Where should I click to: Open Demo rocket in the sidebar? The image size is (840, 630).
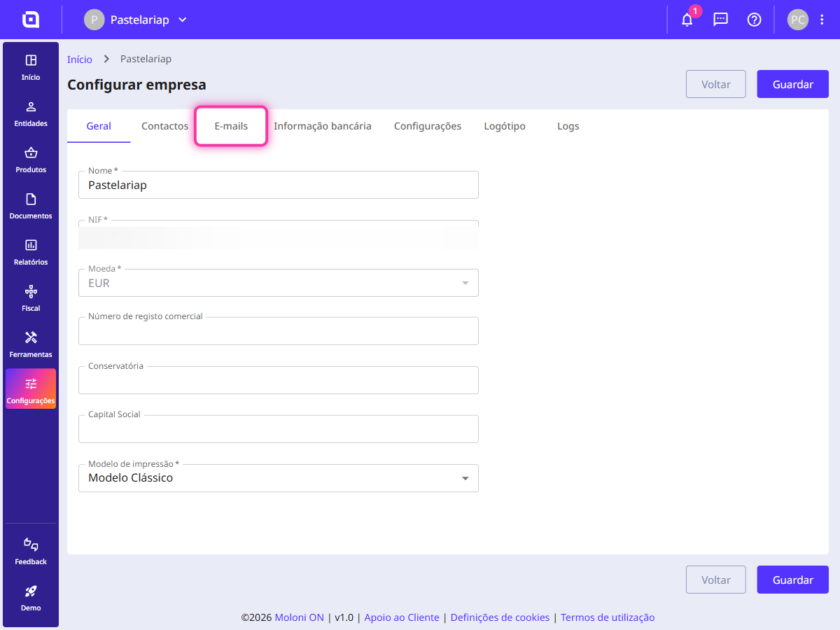(x=31, y=598)
